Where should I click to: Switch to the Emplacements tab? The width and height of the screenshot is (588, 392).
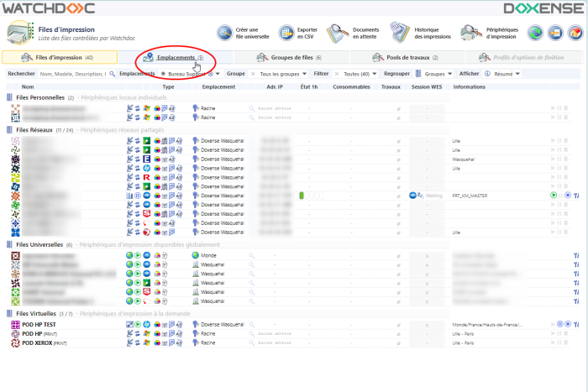(x=175, y=58)
